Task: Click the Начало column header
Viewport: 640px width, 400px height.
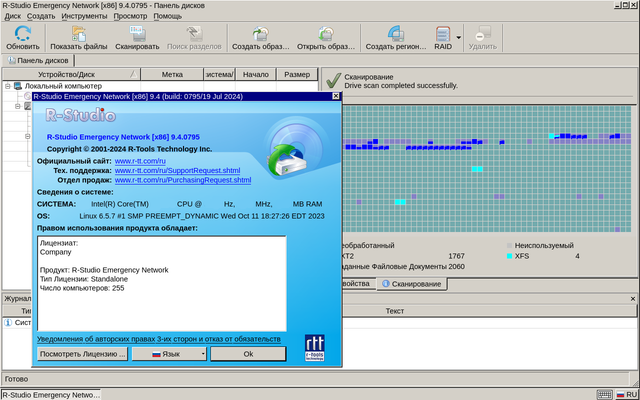Action: 256,74
